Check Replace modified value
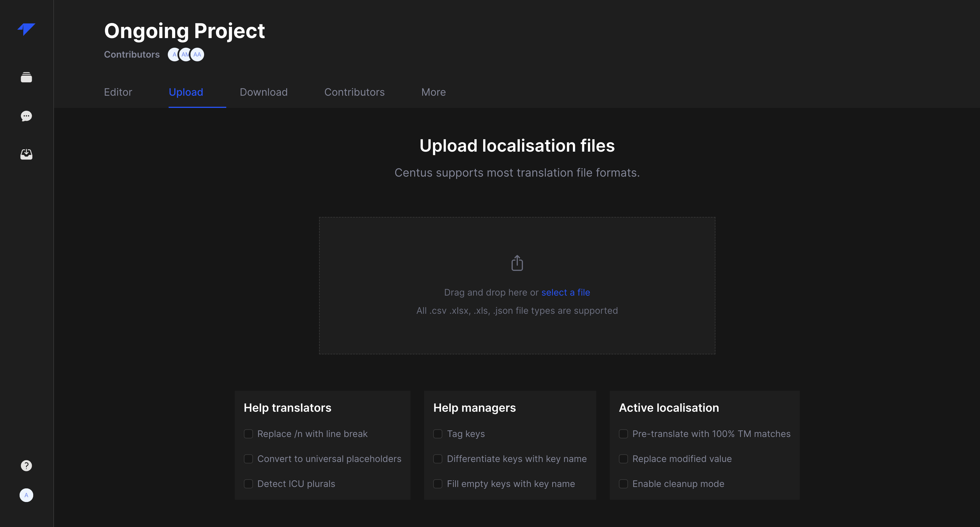Image resolution: width=980 pixels, height=527 pixels. (623, 459)
